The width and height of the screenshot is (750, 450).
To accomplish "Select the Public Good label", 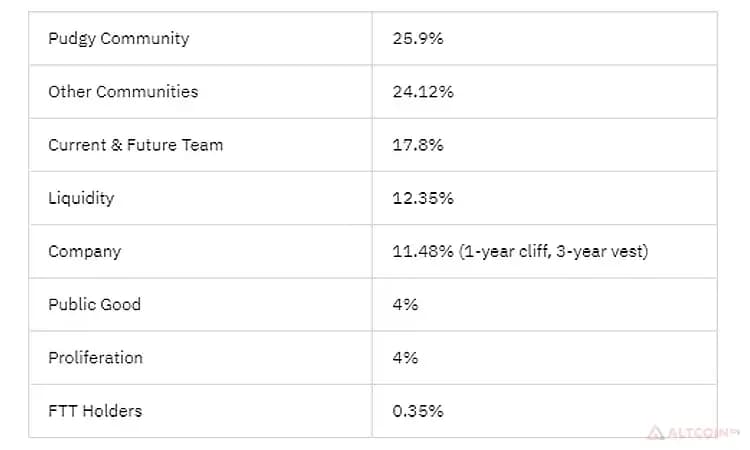I will [94, 305].
